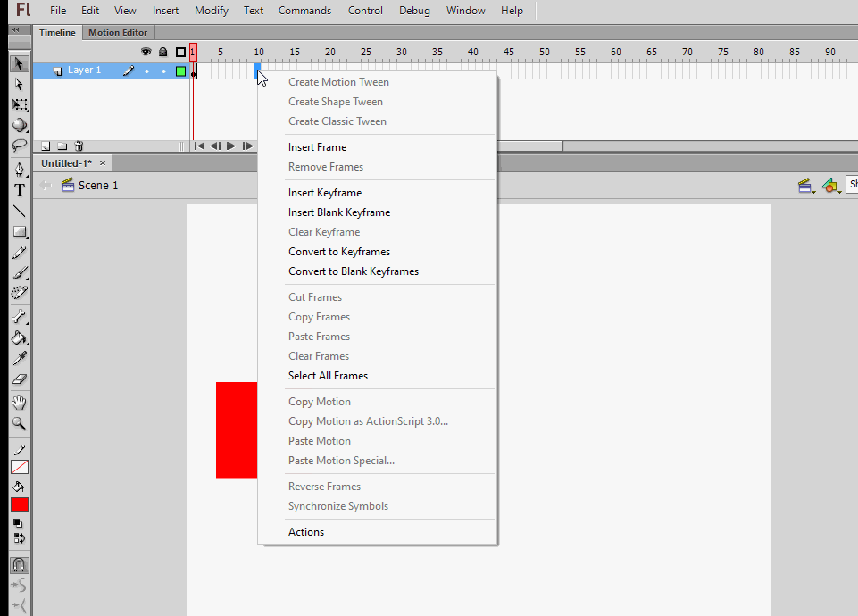Open the Edit Symbols dropdown icon

tap(831, 185)
